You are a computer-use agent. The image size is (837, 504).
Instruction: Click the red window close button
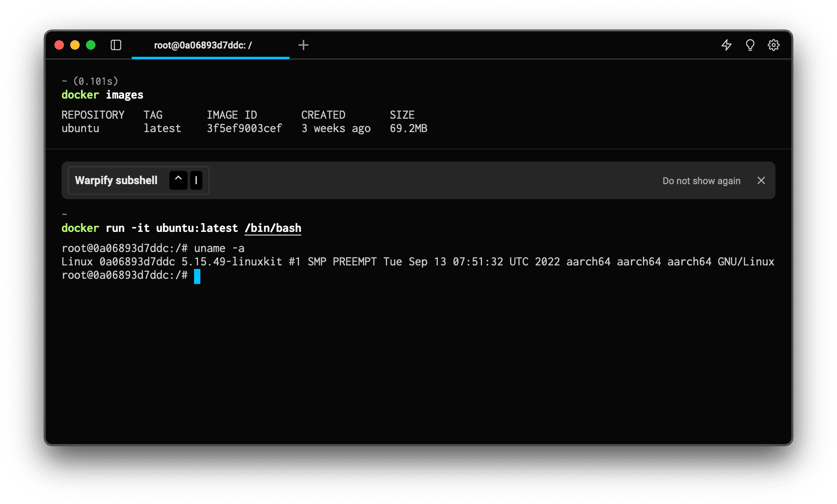(59, 45)
